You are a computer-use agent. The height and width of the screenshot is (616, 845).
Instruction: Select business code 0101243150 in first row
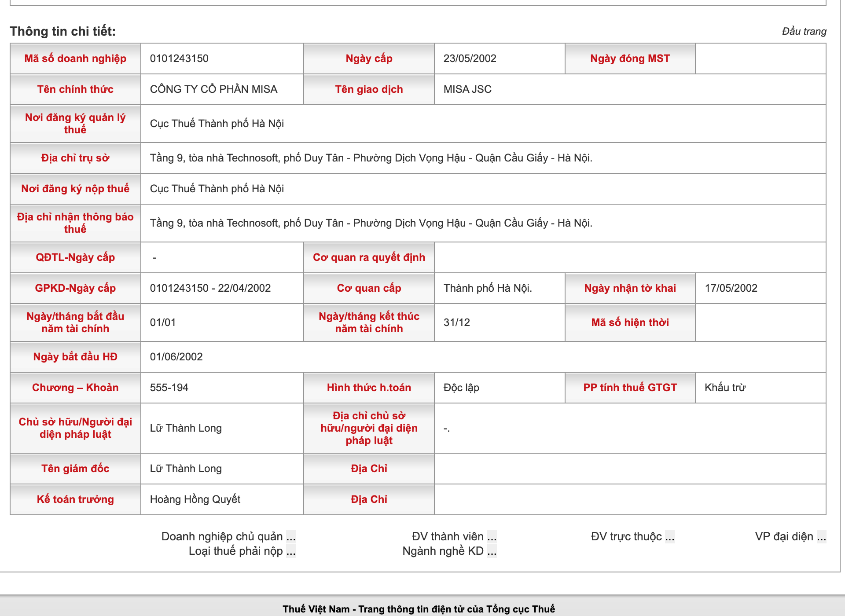click(179, 59)
